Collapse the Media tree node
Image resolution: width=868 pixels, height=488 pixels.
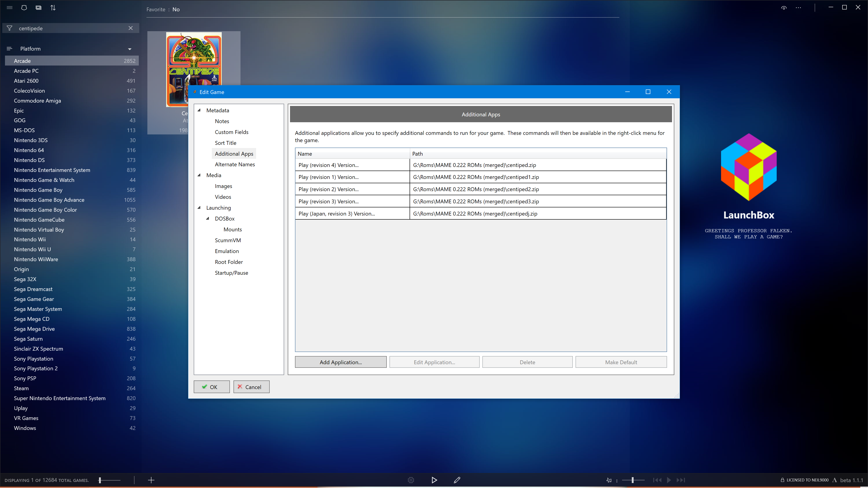[199, 175]
